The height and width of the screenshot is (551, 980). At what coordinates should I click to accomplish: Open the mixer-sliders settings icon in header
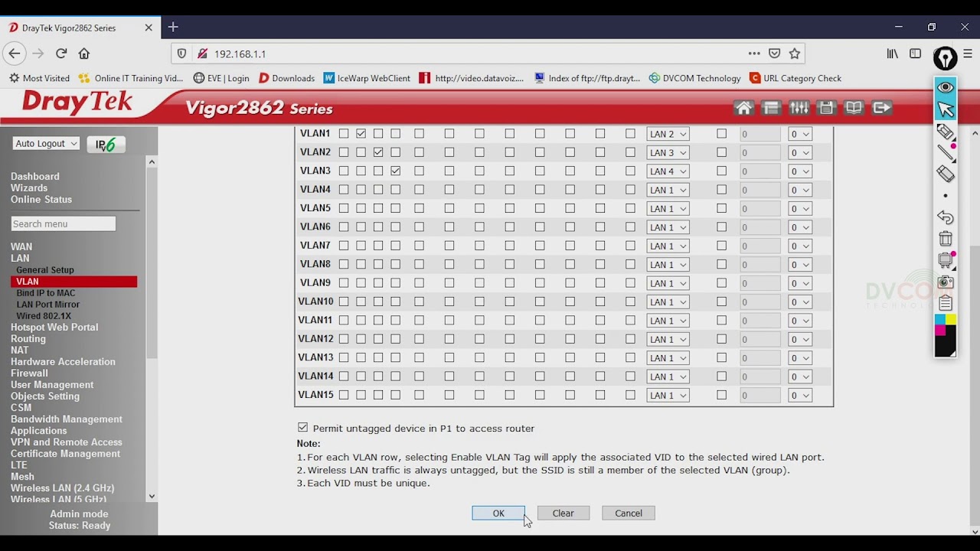(x=799, y=108)
